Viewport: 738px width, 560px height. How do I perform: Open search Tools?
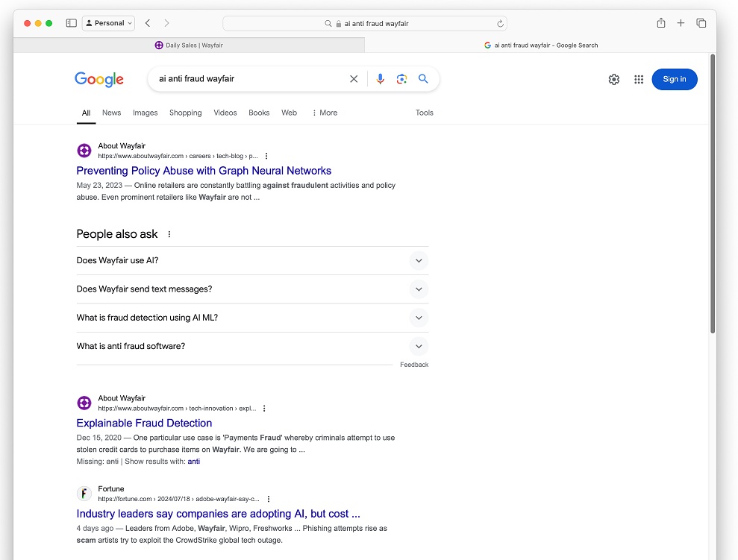click(424, 113)
